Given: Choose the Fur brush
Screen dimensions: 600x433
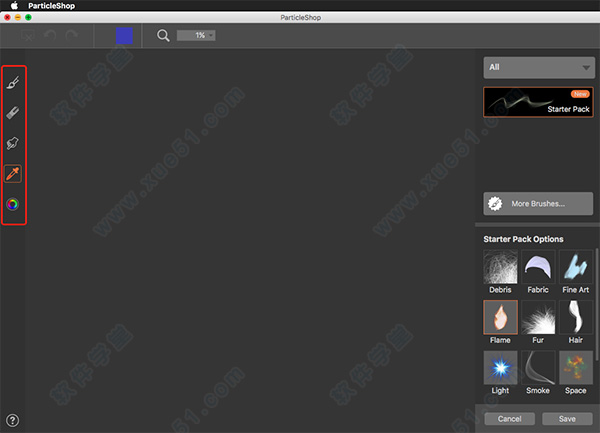Looking at the screenshot, I should (x=538, y=322).
